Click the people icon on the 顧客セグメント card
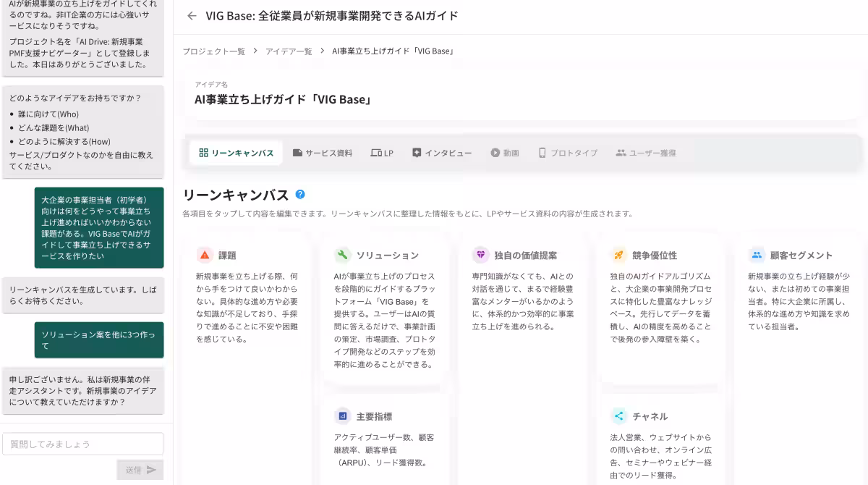Viewport: 868px width, 485px height. coord(755,255)
